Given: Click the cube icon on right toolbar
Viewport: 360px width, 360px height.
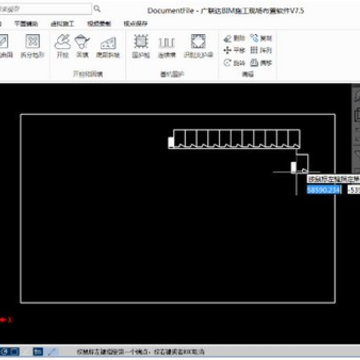Looking at the screenshot, I should click(x=356, y=115).
